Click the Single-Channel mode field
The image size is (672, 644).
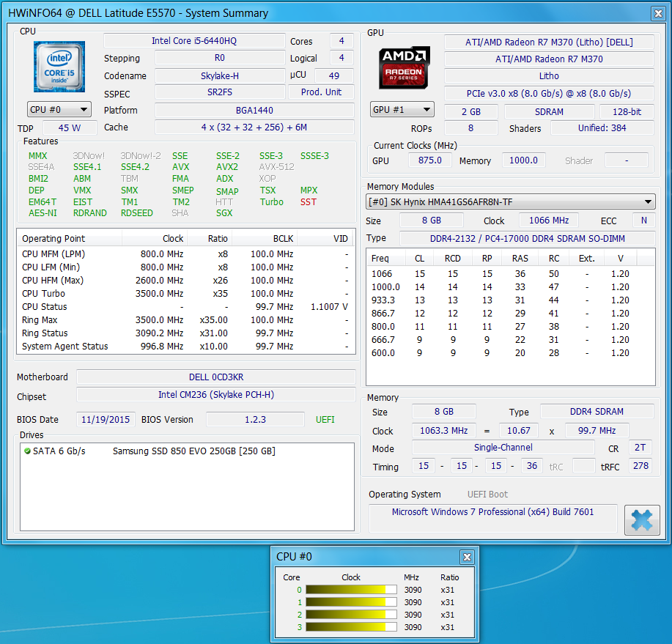(x=503, y=448)
